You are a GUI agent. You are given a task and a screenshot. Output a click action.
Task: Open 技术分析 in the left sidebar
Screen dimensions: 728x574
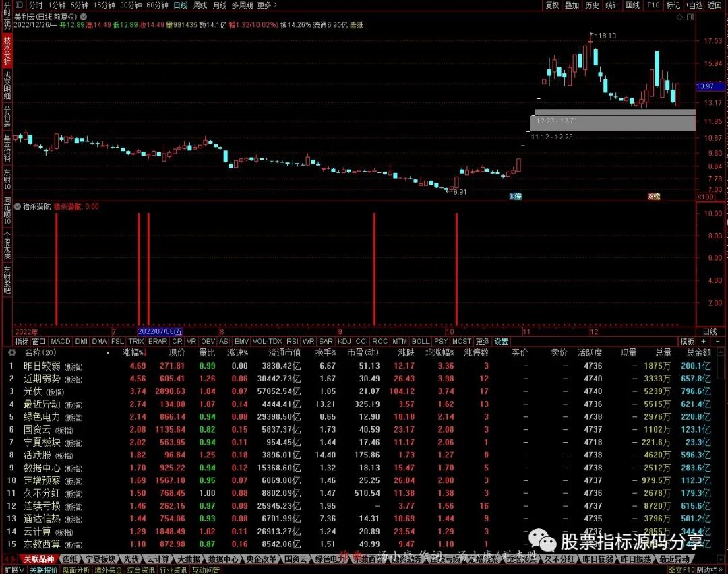pyautogui.click(x=7, y=51)
